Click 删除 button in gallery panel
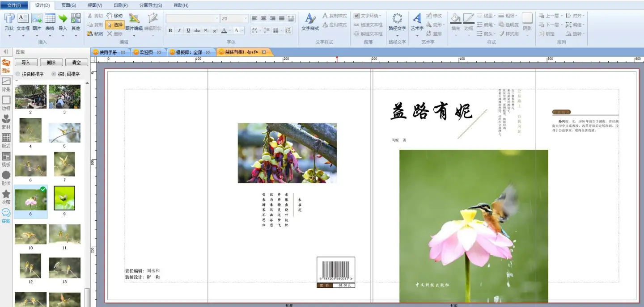Screen dimensions: 644x307 (x=51, y=63)
